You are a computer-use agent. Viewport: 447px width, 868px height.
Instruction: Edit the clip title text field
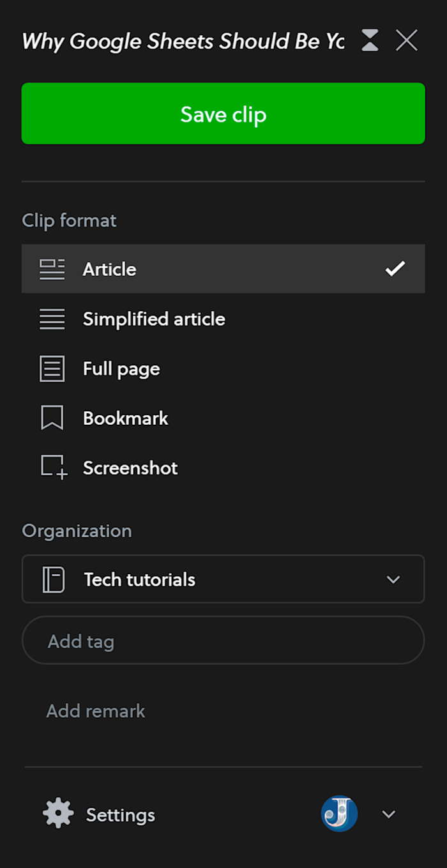pyautogui.click(x=183, y=42)
